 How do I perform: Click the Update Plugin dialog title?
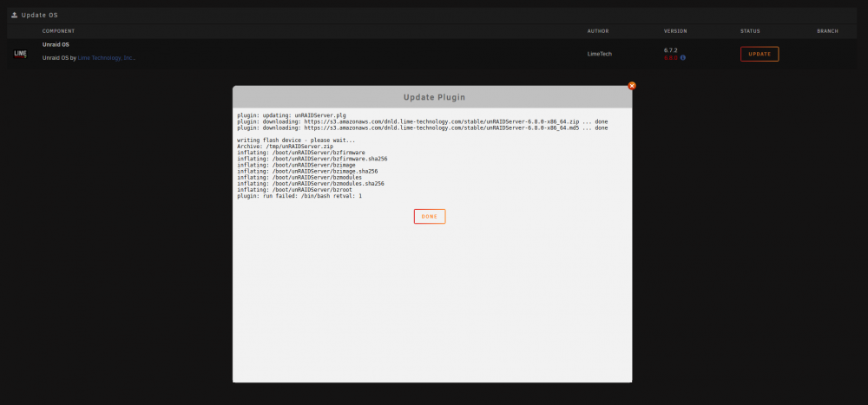434,97
